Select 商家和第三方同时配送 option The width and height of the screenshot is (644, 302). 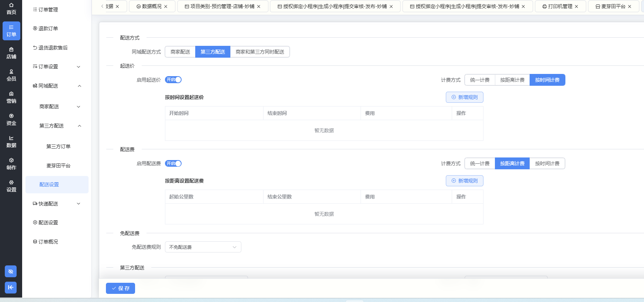[x=260, y=52]
